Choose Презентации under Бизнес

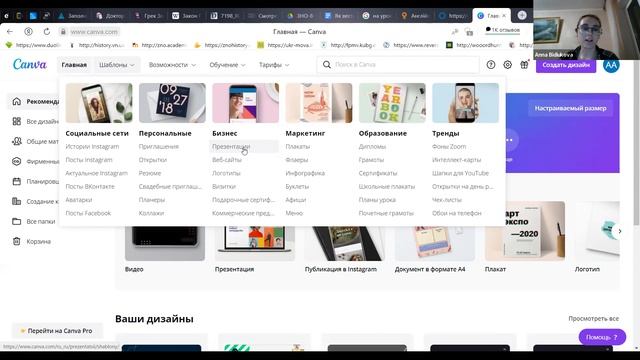click(x=231, y=146)
